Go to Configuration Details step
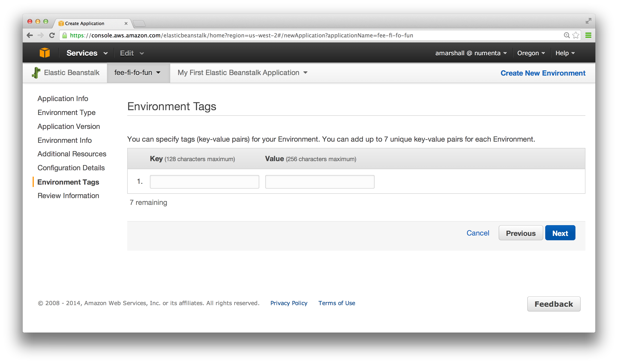 pyautogui.click(x=71, y=168)
